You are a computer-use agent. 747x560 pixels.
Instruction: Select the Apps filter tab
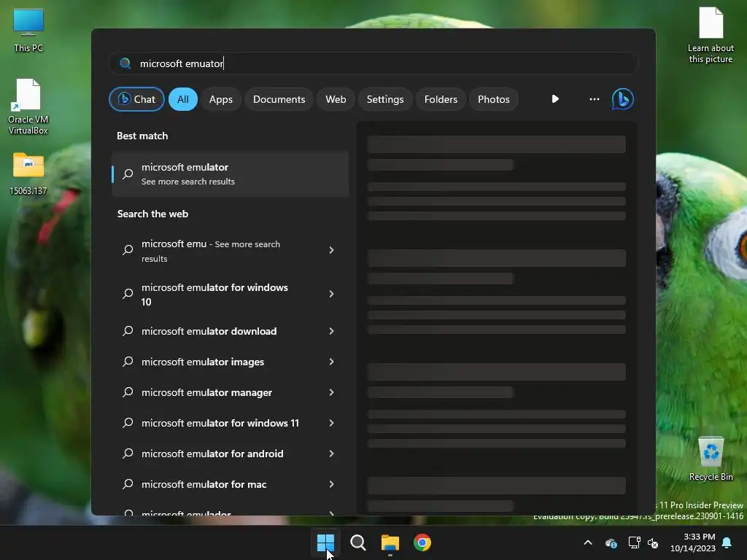pyautogui.click(x=220, y=99)
